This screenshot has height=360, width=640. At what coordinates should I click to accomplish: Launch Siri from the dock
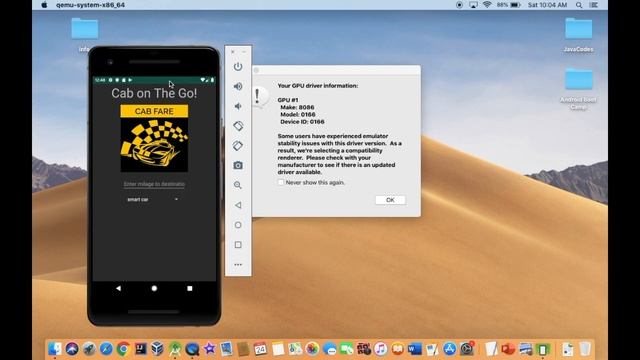(72, 349)
